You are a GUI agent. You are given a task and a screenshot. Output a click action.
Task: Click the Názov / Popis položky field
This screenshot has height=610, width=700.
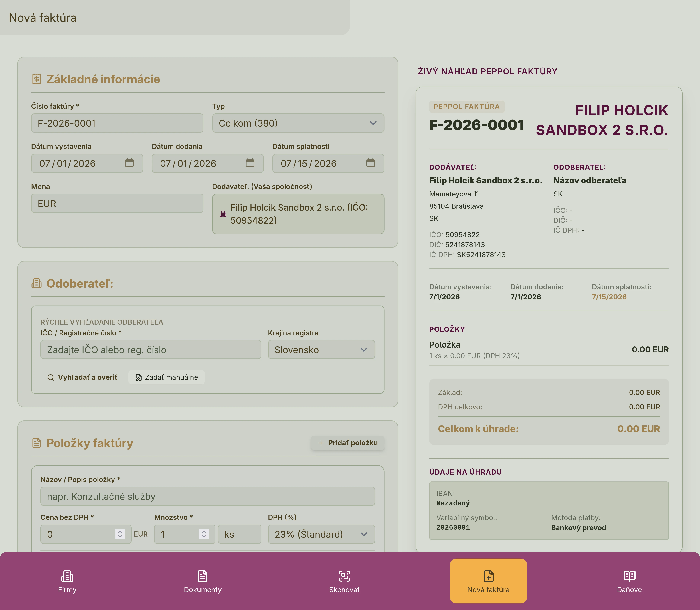[207, 496]
